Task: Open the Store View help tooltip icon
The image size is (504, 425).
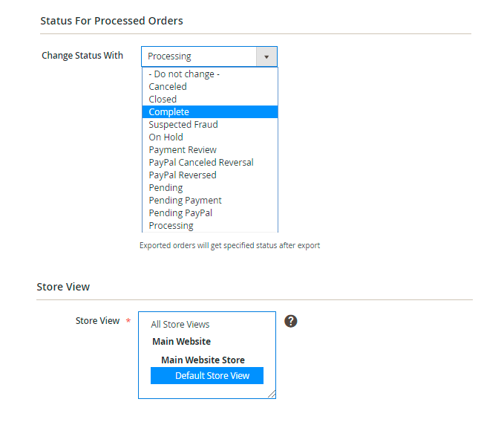Action: coord(290,321)
